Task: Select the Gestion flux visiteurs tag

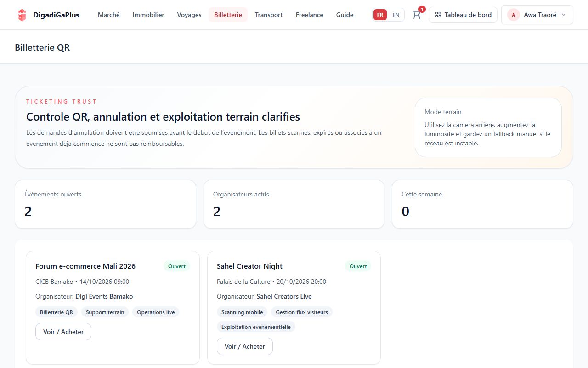Action: pos(302,312)
